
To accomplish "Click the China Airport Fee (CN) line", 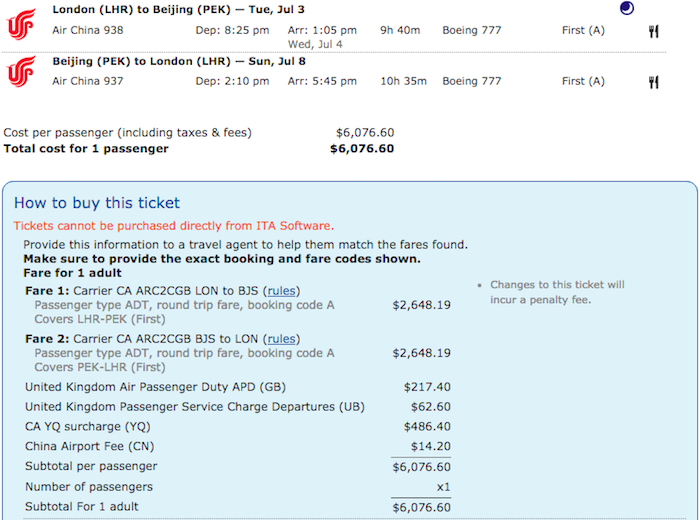I will point(238,446).
